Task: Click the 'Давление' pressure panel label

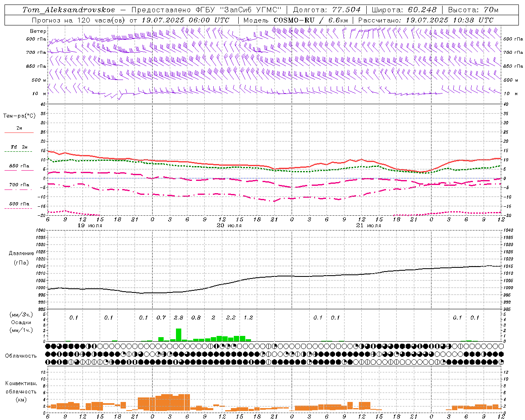Action: pyautogui.click(x=21, y=253)
